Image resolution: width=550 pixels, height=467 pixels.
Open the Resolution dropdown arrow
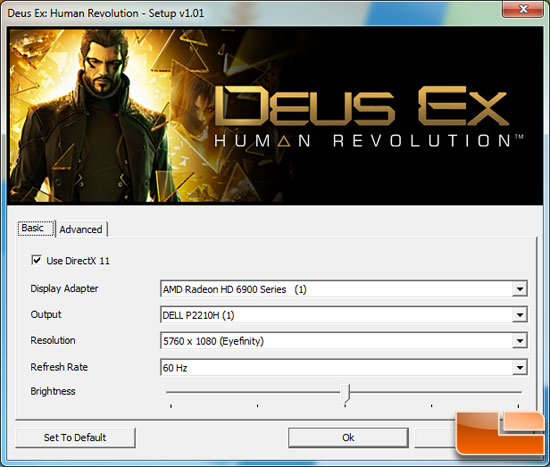(x=519, y=341)
